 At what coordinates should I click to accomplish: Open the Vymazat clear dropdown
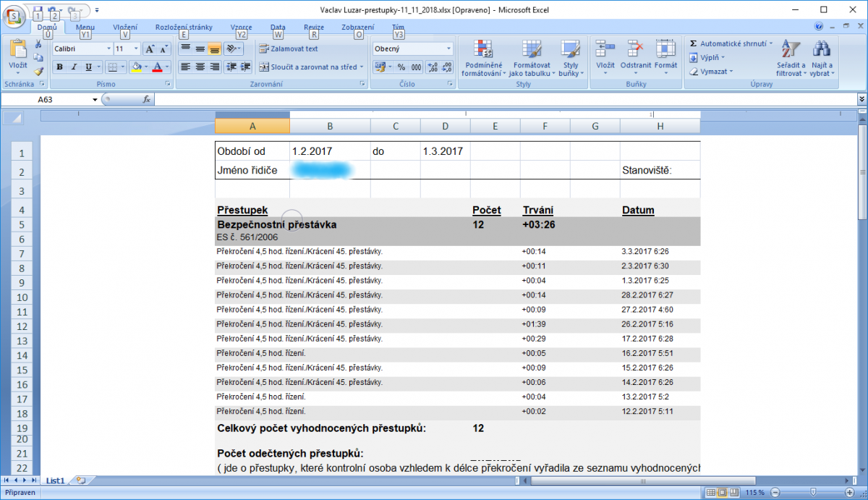click(711, 71)
